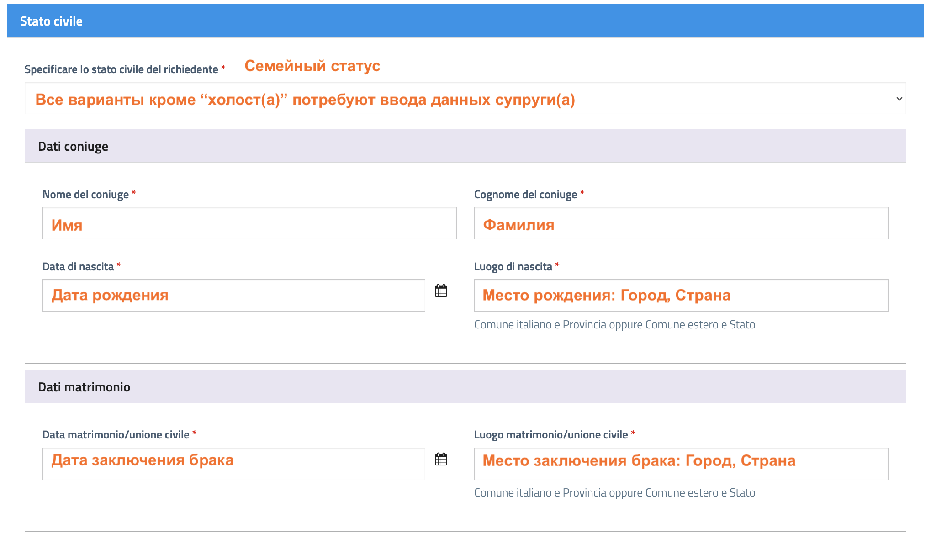Click the 'Luogo matrimonio/unione civile' label
The width and height of the screenshot is (931, 560).
[x=551, y=435]
